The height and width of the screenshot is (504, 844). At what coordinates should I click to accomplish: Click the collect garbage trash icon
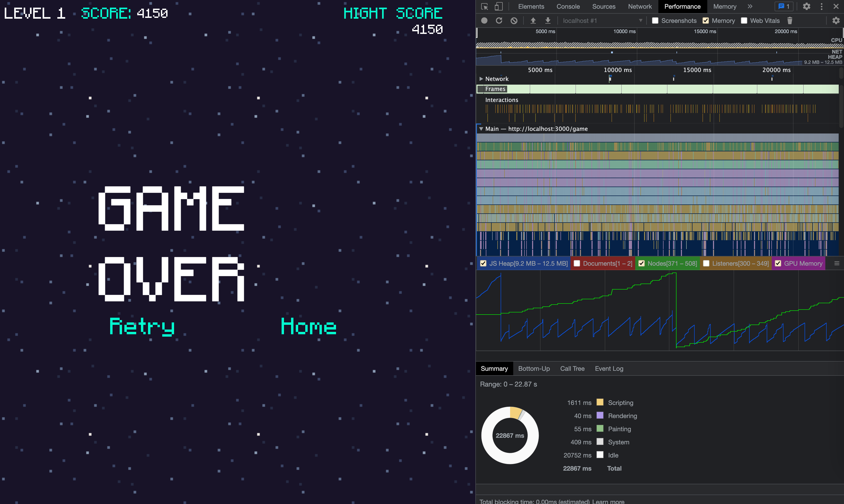coord(790,21)
